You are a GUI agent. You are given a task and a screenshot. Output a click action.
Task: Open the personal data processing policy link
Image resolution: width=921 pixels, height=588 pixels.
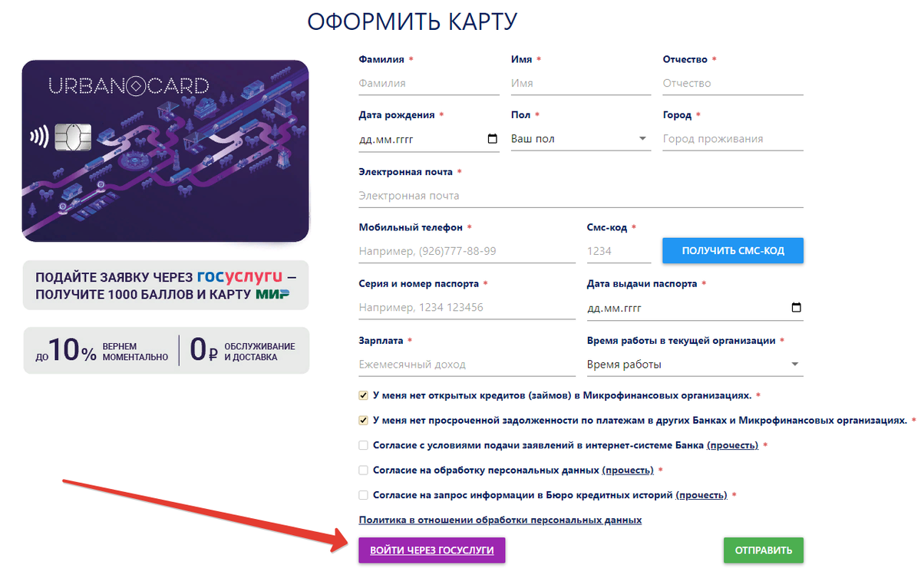pyautogui.click(x=500, y=520)
